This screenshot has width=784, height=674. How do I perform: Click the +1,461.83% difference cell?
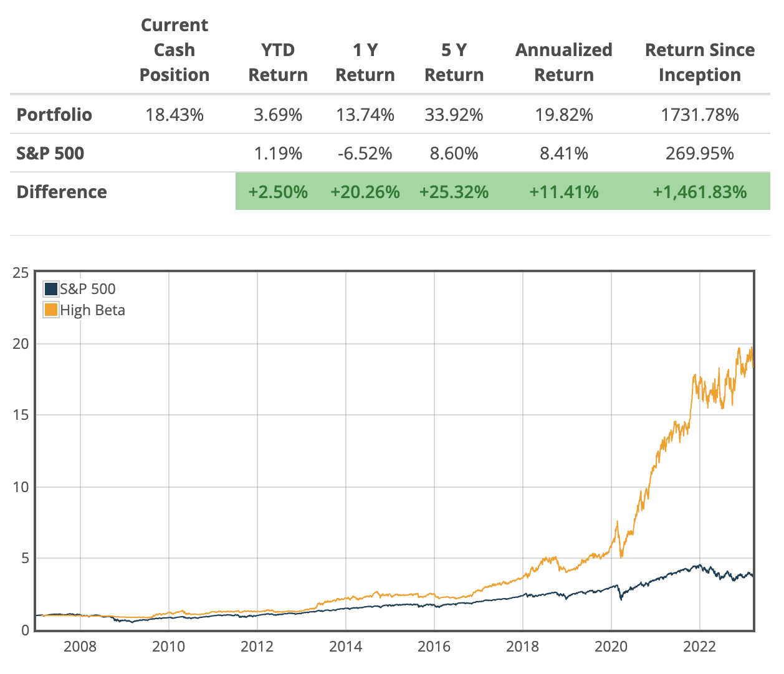click(x=700, y=192)
